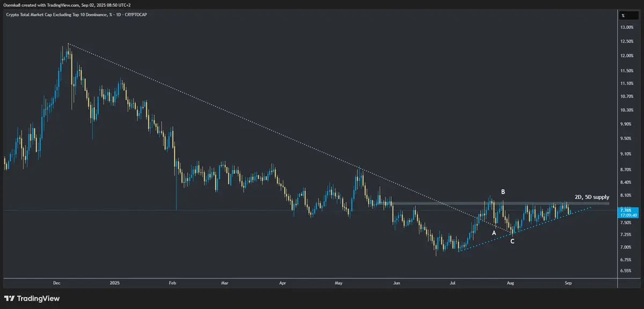
Task: Click the Jun label on time axis
Action: pyautogui.click(x=396, y=282)
